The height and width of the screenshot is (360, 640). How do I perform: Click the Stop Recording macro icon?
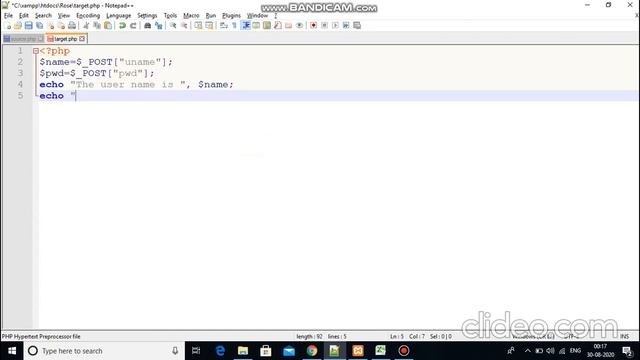(x=324, y=26)
